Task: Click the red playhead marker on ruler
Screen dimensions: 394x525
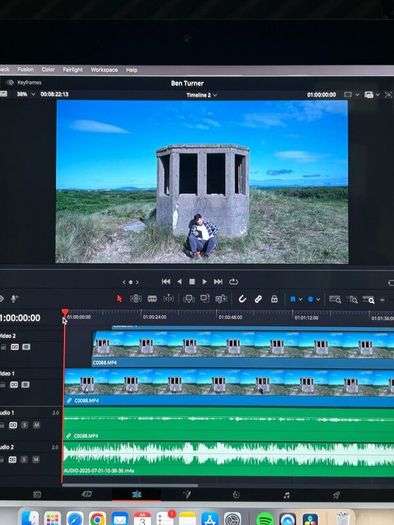Action: click(x=65, y=312)
